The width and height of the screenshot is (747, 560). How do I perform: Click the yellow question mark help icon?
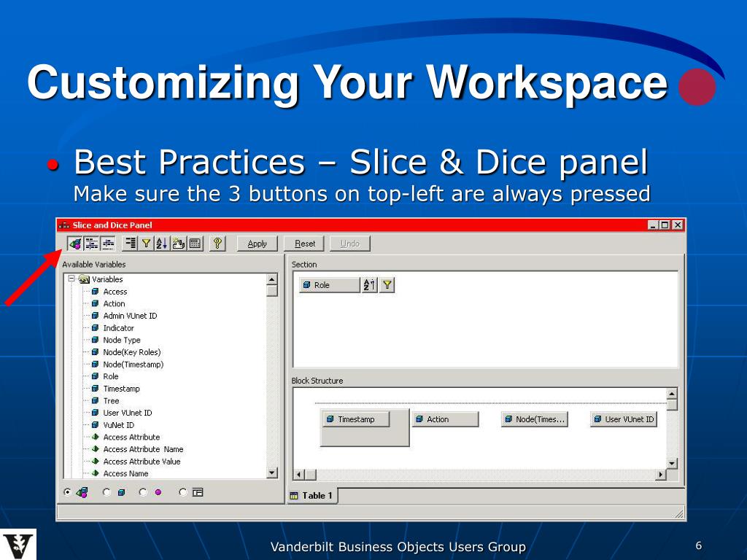217,244
